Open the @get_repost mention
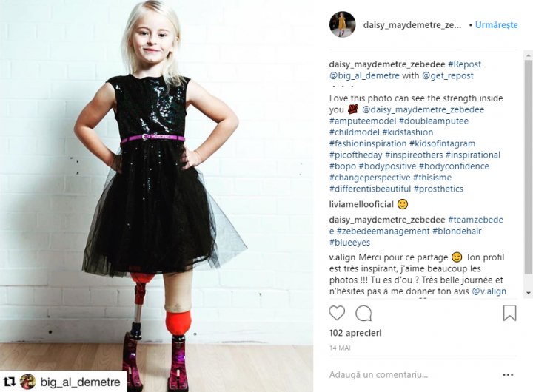 447,75
